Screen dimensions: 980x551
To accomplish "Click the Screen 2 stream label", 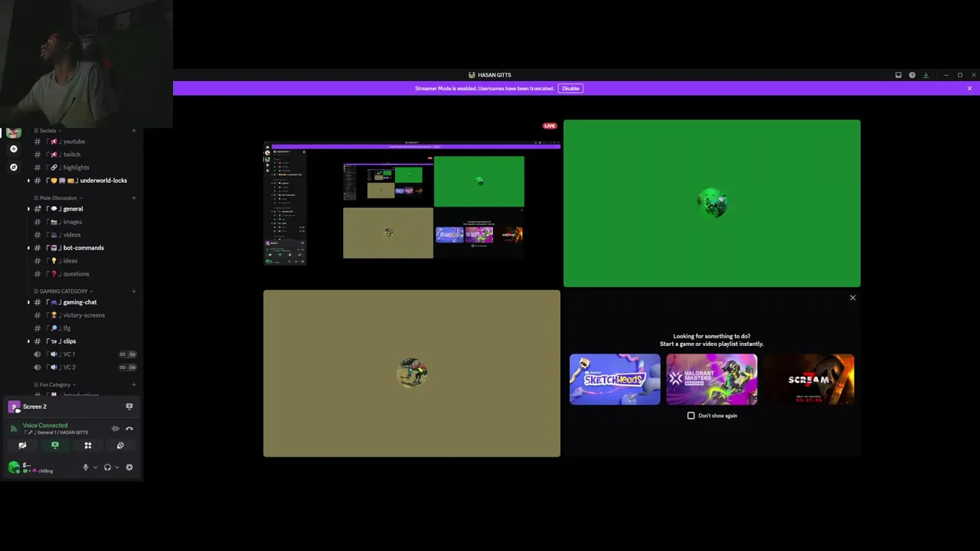I will pos(34,407).
